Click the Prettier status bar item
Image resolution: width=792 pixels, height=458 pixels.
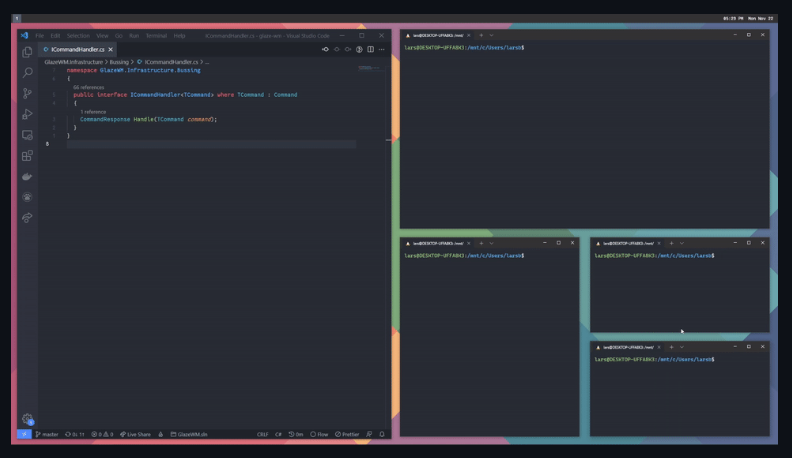[x=347, y=434]
